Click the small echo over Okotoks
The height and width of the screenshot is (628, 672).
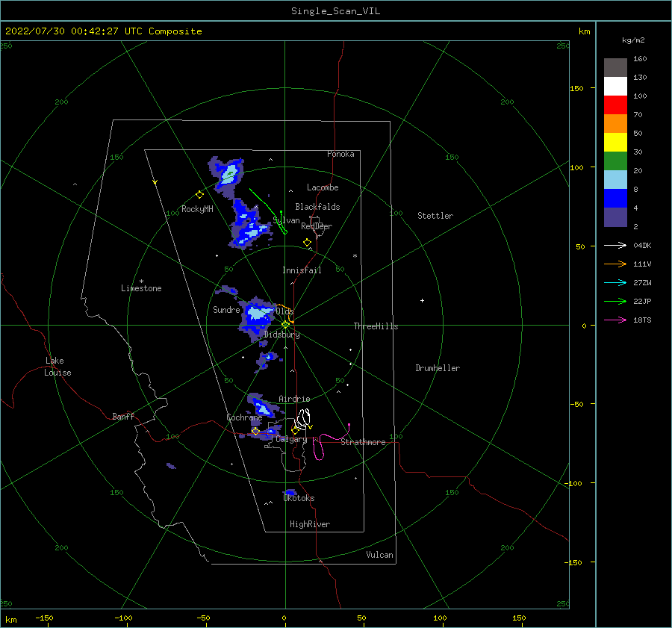tap(290, 493)
